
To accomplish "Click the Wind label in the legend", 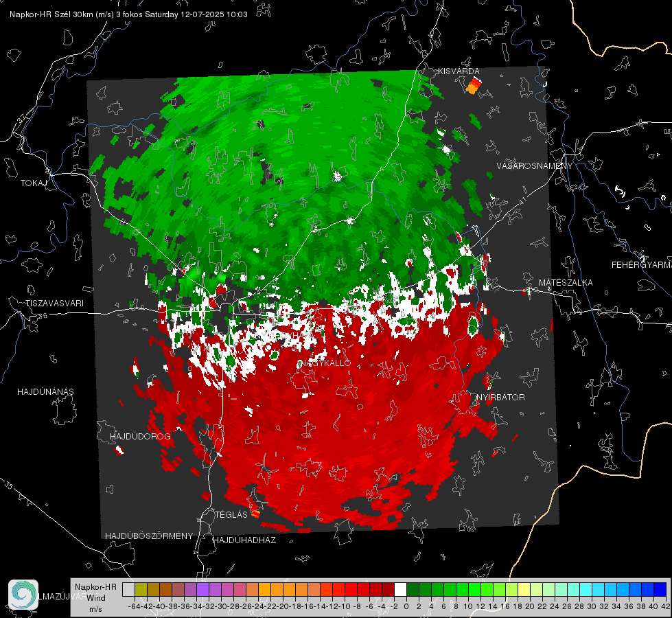I will (x=96, y=598).
